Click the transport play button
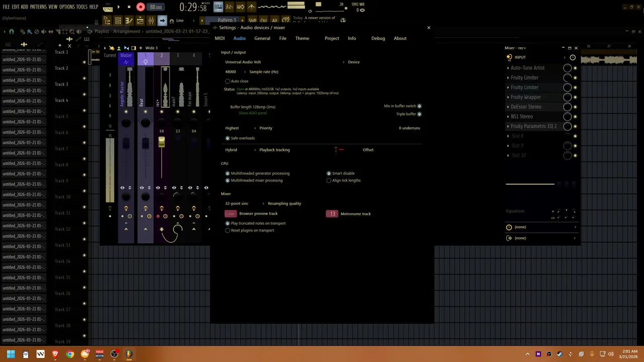This screenshot has height=362, width=644. coord(119,7)
